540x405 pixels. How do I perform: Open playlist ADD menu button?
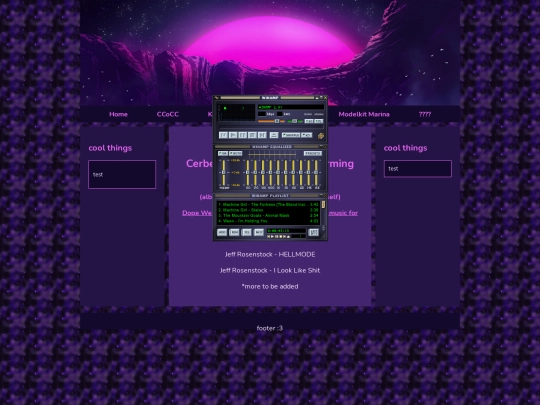point(222,232)
